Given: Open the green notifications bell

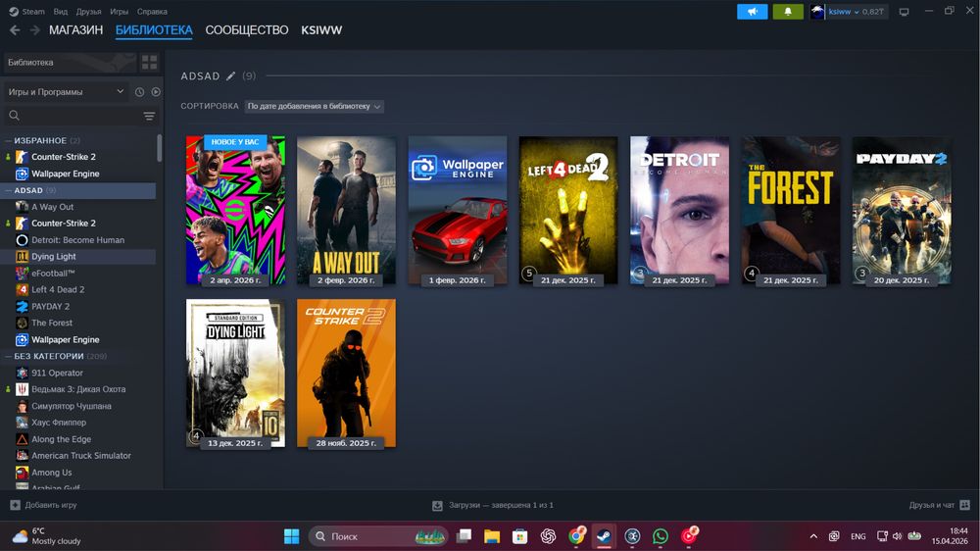Looking at the screenshot, I should [x=788, y=11].
